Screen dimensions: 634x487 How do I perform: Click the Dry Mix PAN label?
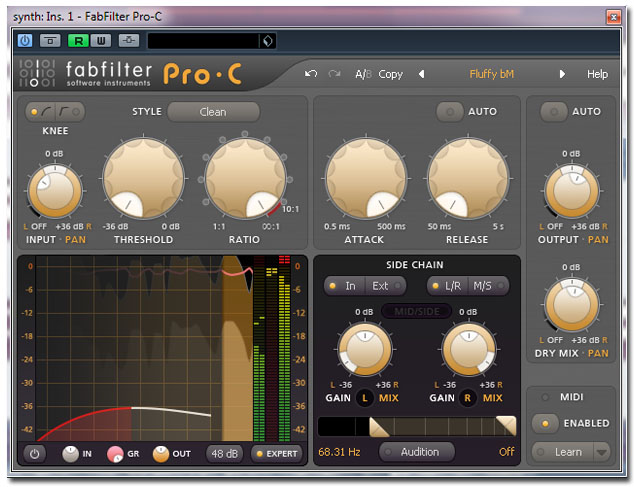pyautogui.click(x=598, y=354)
